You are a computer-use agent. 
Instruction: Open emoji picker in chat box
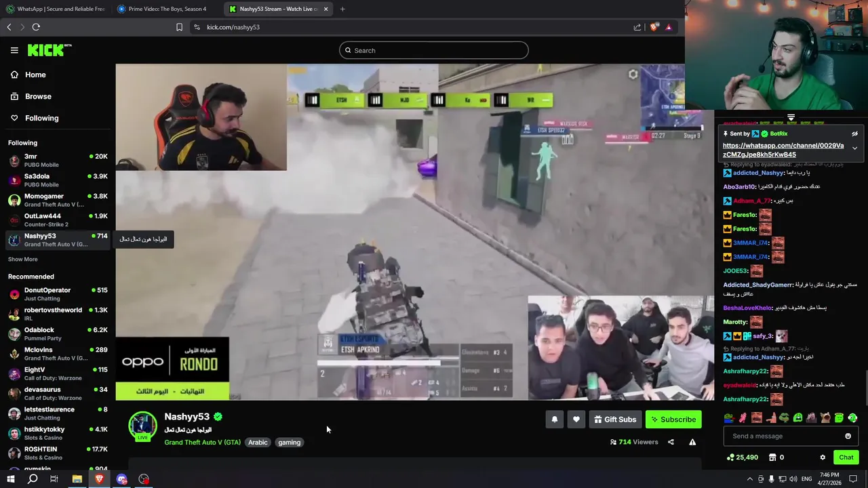848,436
